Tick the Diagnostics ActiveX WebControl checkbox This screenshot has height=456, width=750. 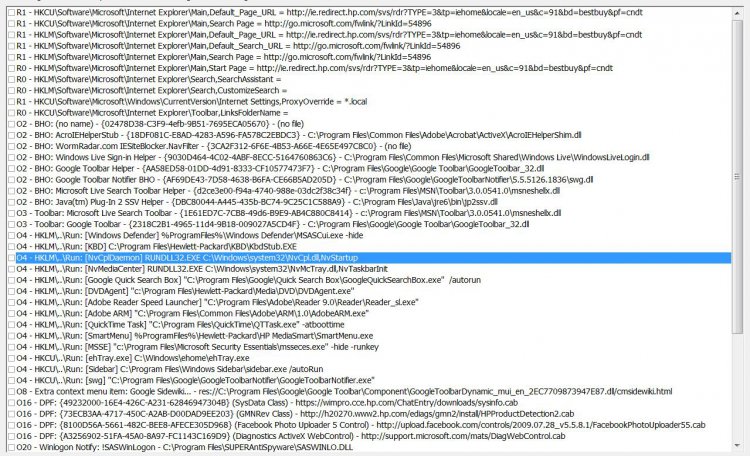coord(11,436)
